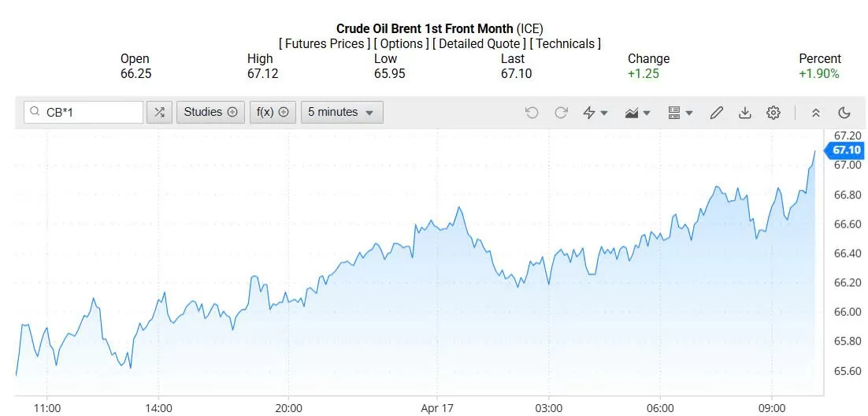Open the Technicals link
868x416 pixels.
pyautogui.click(x=566, y=44)
